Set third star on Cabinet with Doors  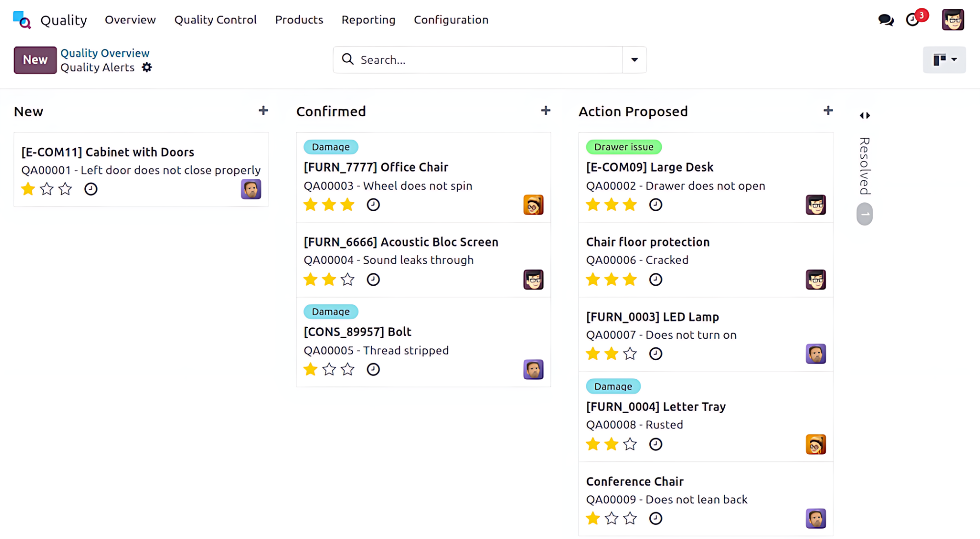click(x=65, y=189)
